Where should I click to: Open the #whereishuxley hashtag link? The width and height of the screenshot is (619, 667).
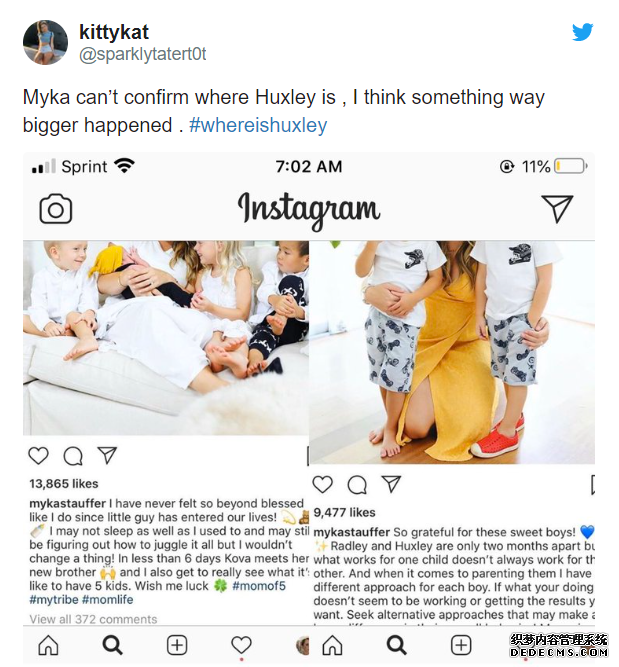[258, 125]
